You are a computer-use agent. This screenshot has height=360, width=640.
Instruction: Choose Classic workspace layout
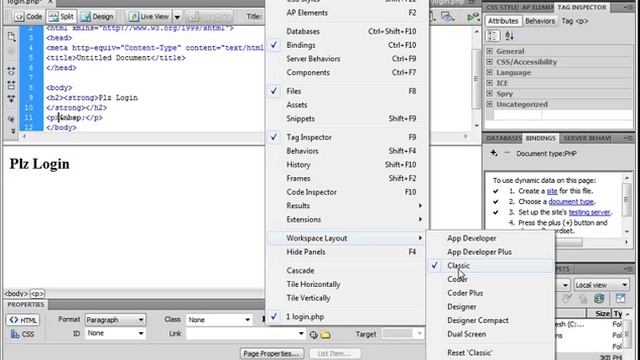point(491,265)
